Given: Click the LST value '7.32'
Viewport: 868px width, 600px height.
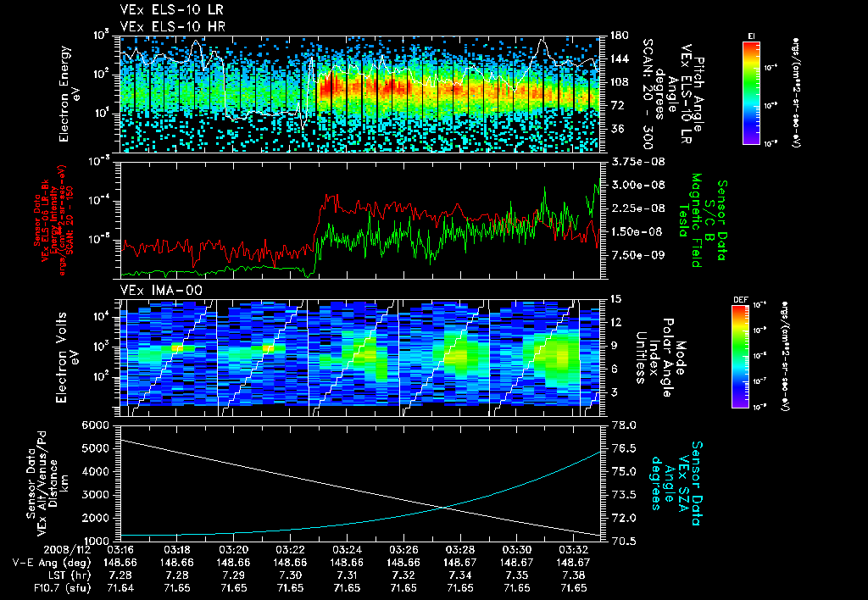Looking at the screenshot, I should (403, 575).
